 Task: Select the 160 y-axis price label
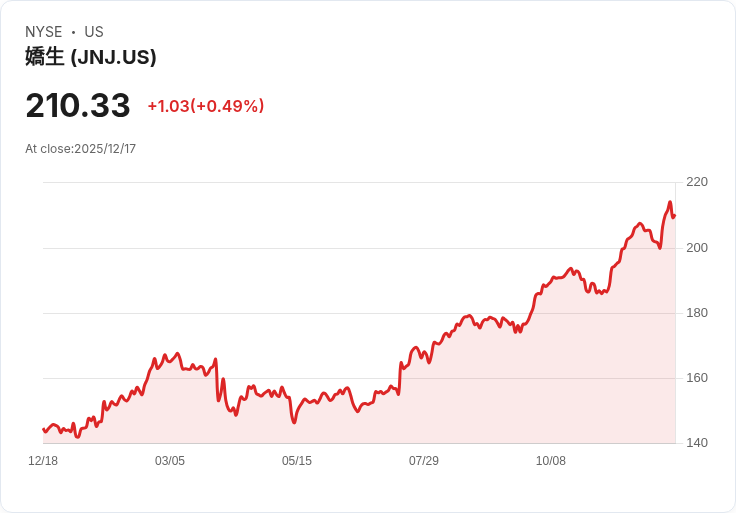[697, 378]
